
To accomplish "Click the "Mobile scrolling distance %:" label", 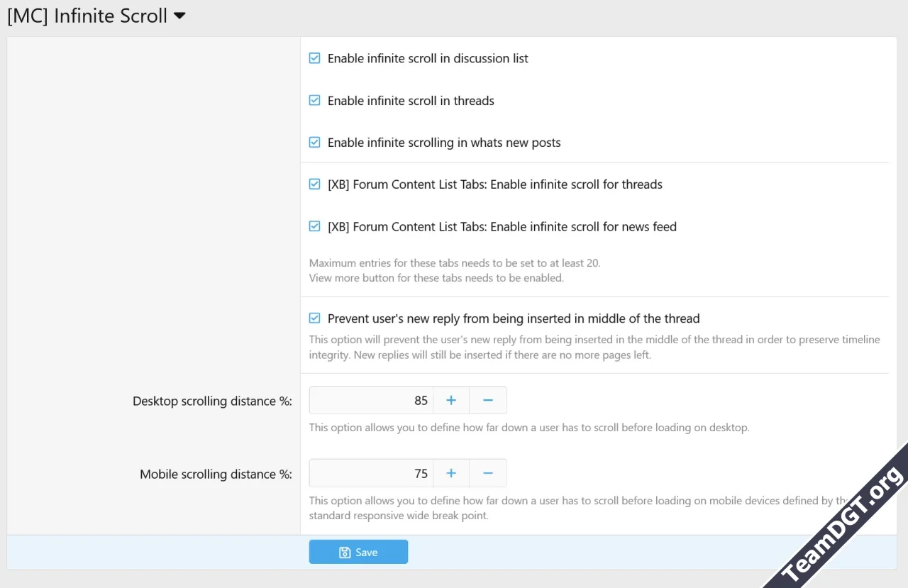I will tap(216, 475).
